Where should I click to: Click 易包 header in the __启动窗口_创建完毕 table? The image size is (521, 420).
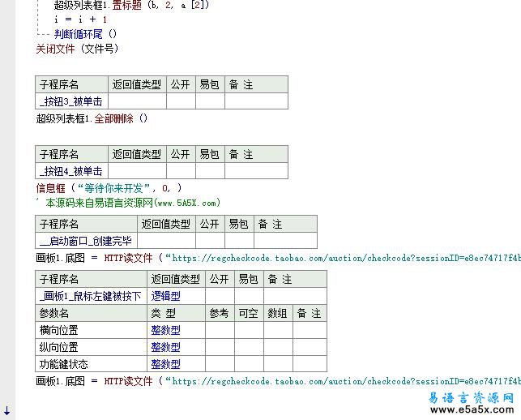click(x=239, y=224)
